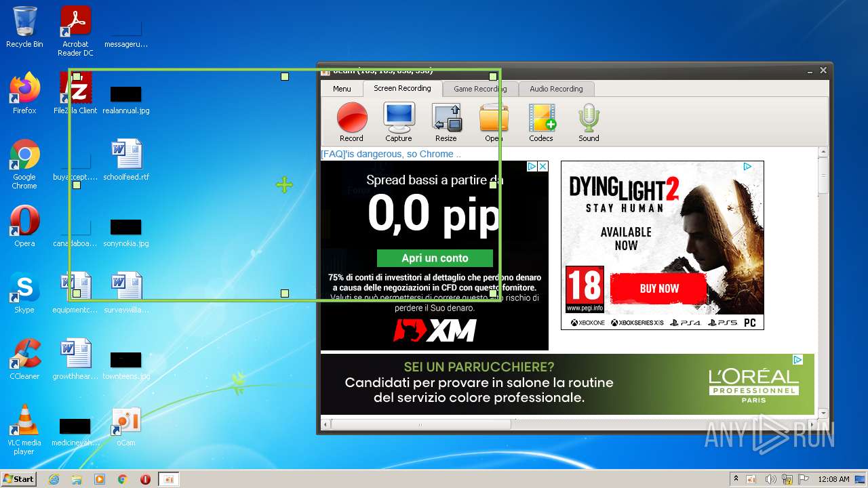Image resolution: width=868 pixels, height=488 pixels.
Task: Launch Skype from the desktop
Action: (x=24, y=293)
